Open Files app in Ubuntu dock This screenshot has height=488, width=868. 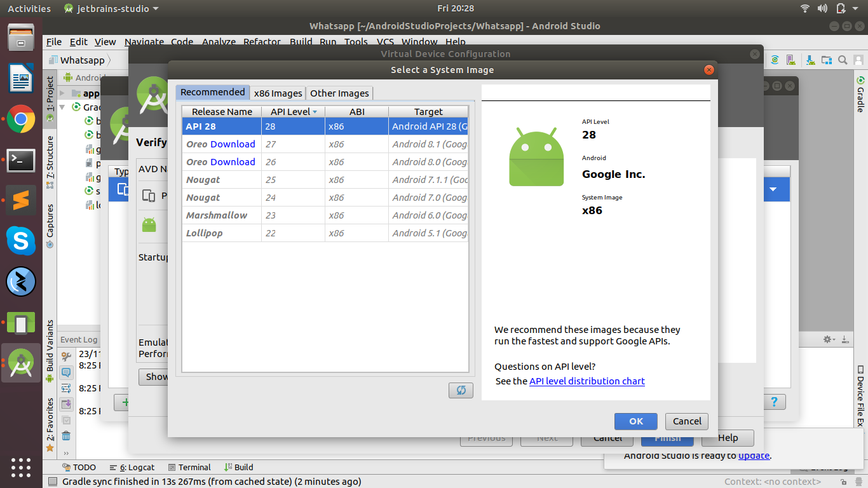tap(21, 38)
